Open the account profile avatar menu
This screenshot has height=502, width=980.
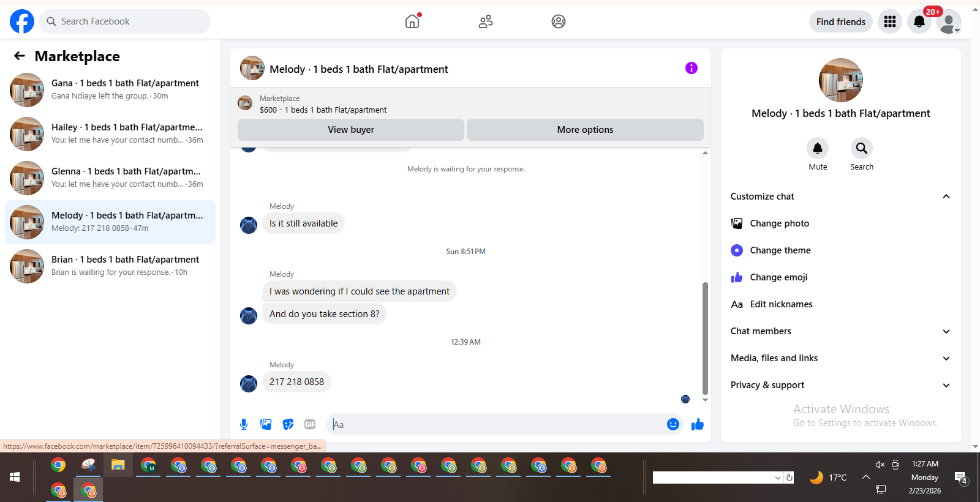coord(949,21)
